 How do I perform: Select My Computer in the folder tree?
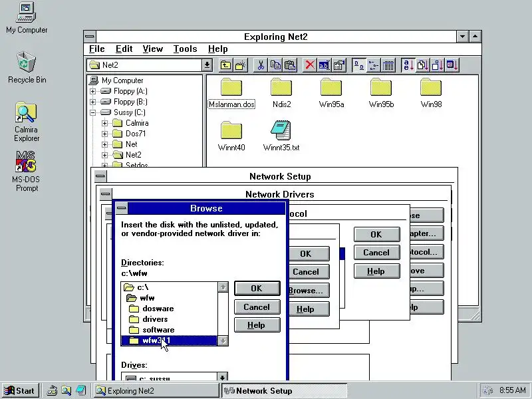[116, 80]
